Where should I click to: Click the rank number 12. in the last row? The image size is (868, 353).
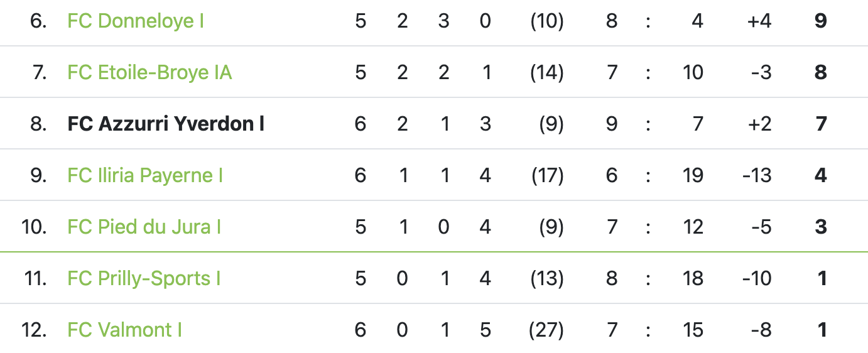click(x=34, y=330)
